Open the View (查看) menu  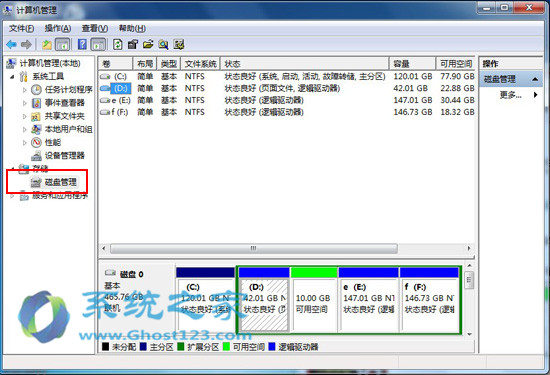click(95, 28)
